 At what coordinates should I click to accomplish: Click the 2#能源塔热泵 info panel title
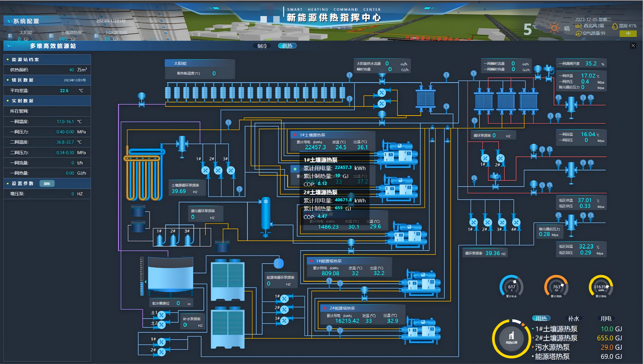[x=342, y=308]
